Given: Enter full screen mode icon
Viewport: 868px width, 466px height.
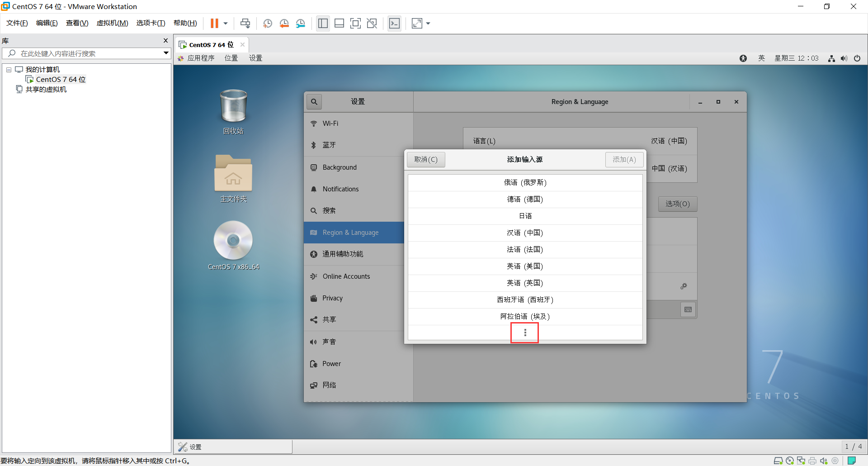Looking at the screenshot, I should 355,24.
